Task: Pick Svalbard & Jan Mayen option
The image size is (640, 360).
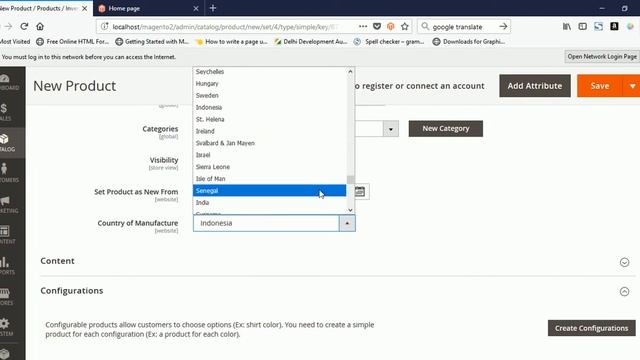Action: pyautogui.click(x=269, y=143)
